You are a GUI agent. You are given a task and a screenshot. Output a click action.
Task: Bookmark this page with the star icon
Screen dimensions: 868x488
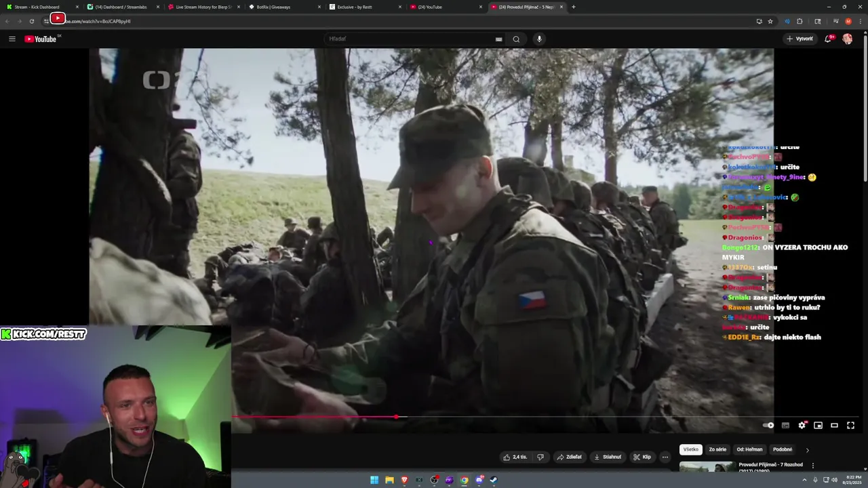coord(770,21)
